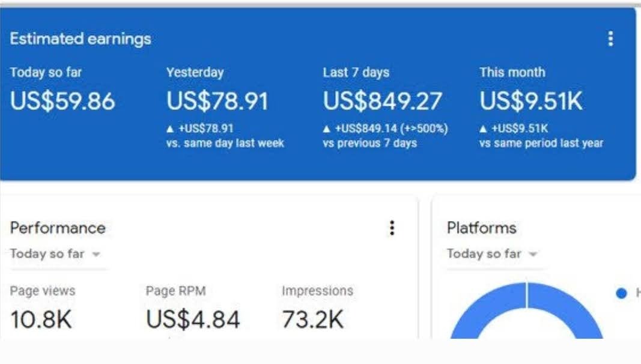Expand Performance "Today so far" dropdown
641x364 pixels.
pyautogui.click(x=55, y=254)
